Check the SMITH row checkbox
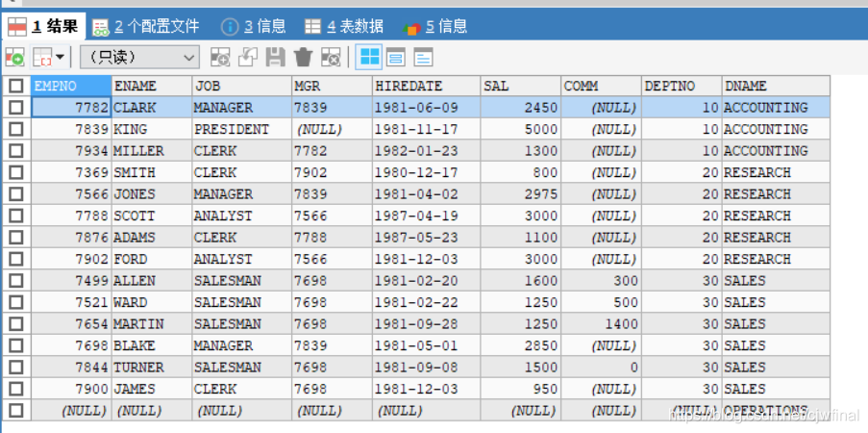868x433 pixels. click(x=16, y=172)
